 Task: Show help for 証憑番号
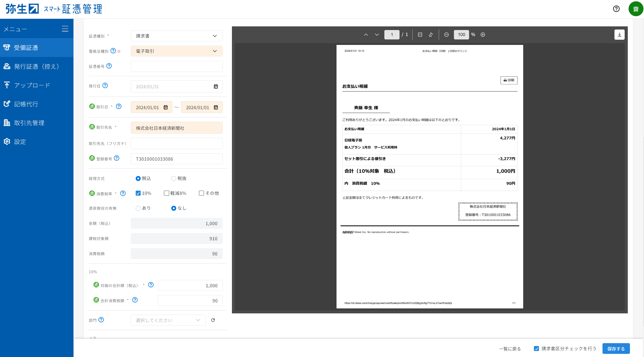tap(109, 66)
